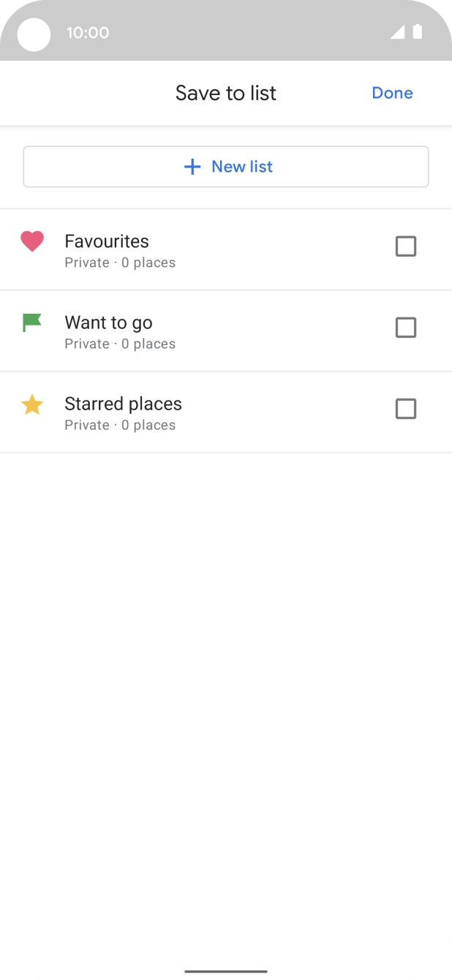Viewport: 452px width, 980px height.
Task: Click the green flag Want to go icon
Action: point(32,322)
